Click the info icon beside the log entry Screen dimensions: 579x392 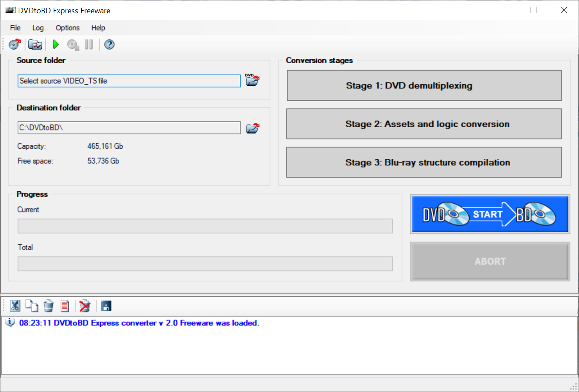(10, 322)
